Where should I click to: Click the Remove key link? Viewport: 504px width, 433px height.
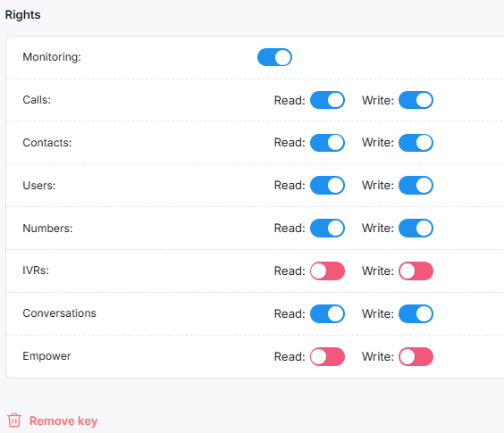click(63, 421)
